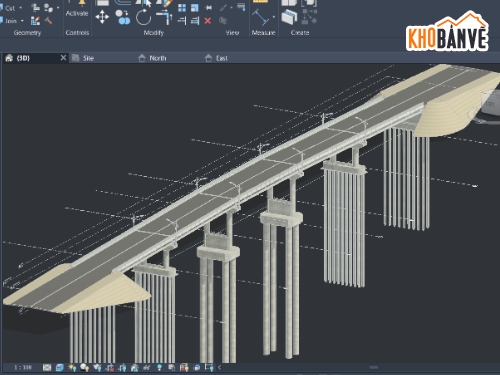Click the Create panel title
This screenshot has height=375, width=500.
(x=300, y=33)
